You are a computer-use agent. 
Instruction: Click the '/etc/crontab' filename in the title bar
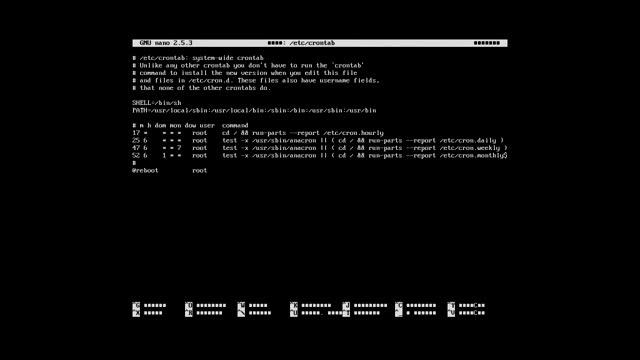312,43
